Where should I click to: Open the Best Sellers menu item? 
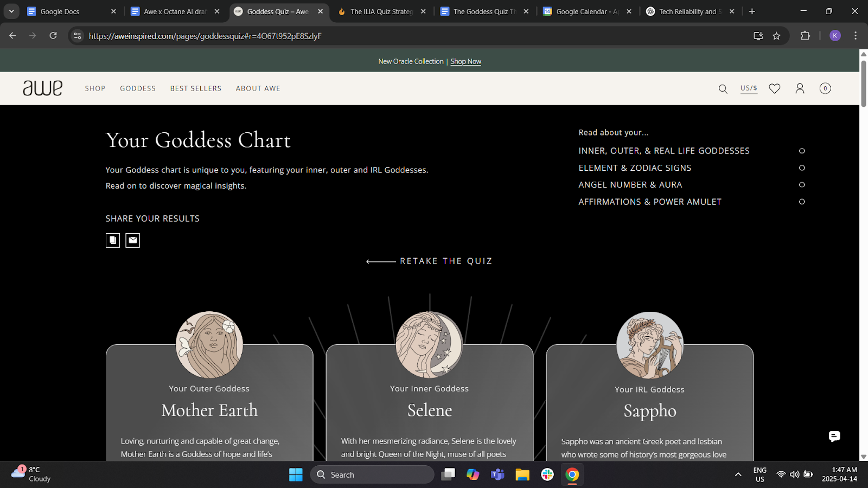196,88
